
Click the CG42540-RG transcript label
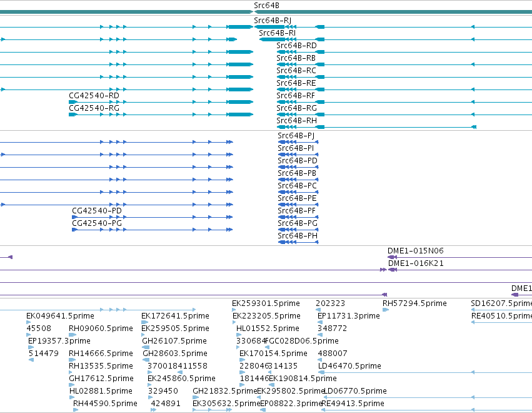pyautogui.click(x=94, y=108)
